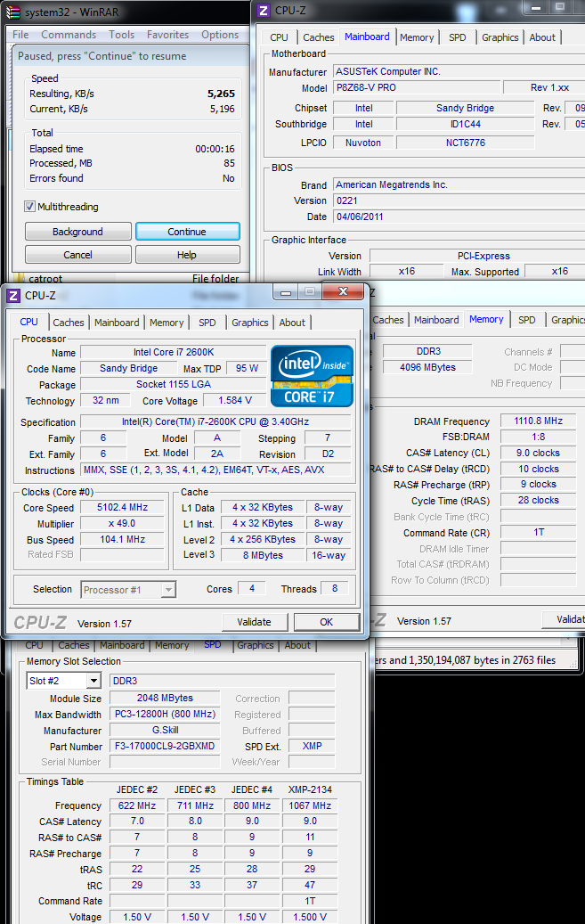Cancel the WinRAR operation

click(77, 255)
